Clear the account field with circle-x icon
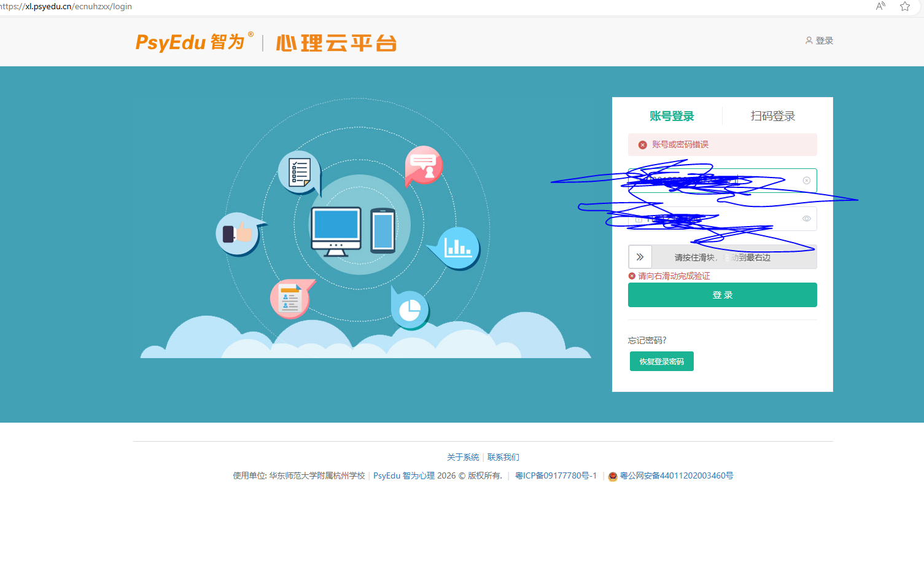The image size is (924, 575). pos(807,181)
